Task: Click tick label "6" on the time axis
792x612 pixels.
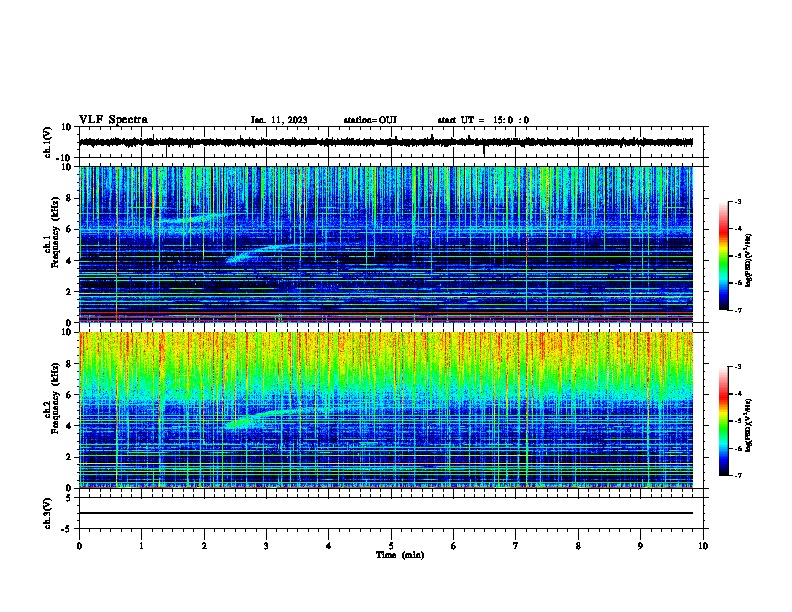Action: [x=454, y=546]
